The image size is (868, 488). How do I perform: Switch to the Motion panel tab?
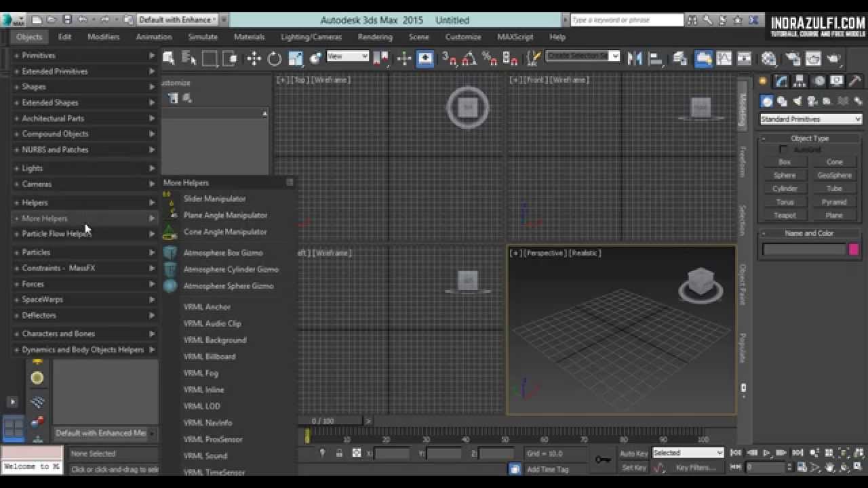[819, 81]
